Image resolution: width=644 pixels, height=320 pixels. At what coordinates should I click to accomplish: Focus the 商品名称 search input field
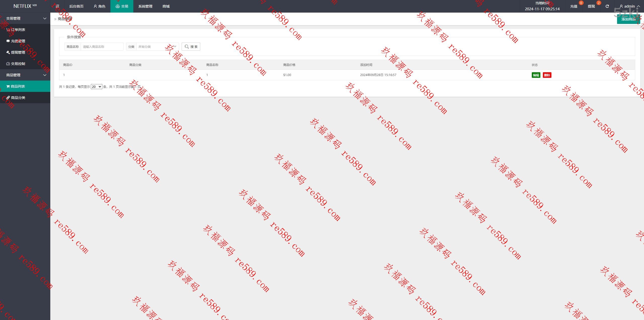[x=102, y=47]
